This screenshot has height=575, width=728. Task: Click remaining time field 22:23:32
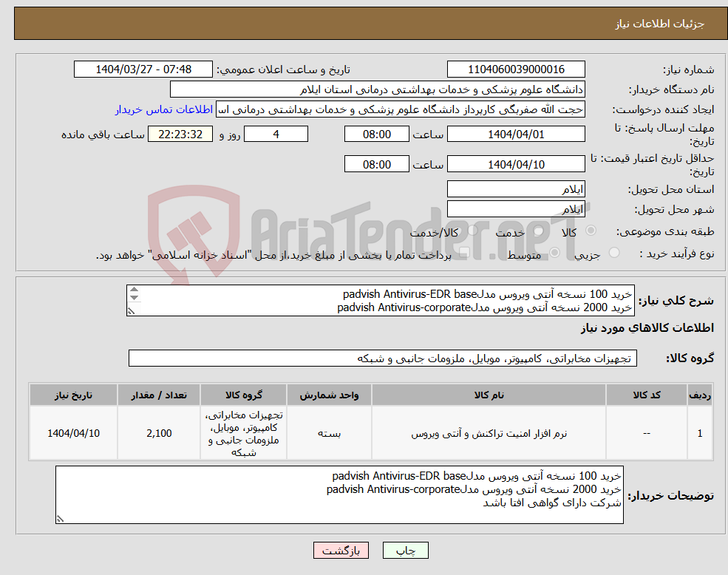[180, 135]
